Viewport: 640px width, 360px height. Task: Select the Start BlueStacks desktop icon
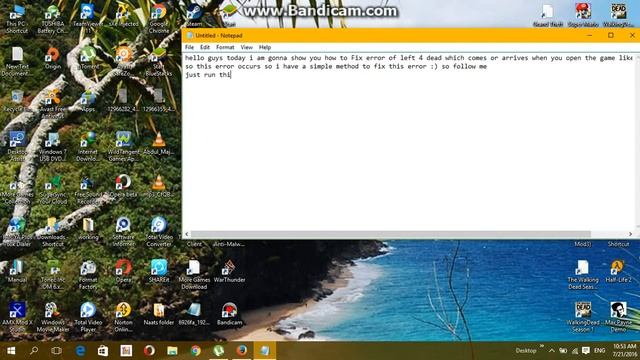click(x=159, y=61)
